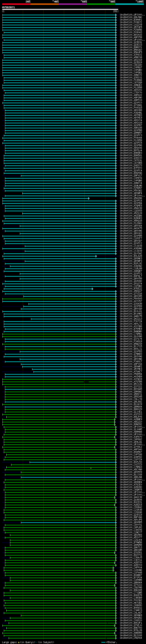Image resolution: width=146 pixels, height=644 pixels.
Task: Select the UniRef100_B9IA33 label
Action: [131, 35]
